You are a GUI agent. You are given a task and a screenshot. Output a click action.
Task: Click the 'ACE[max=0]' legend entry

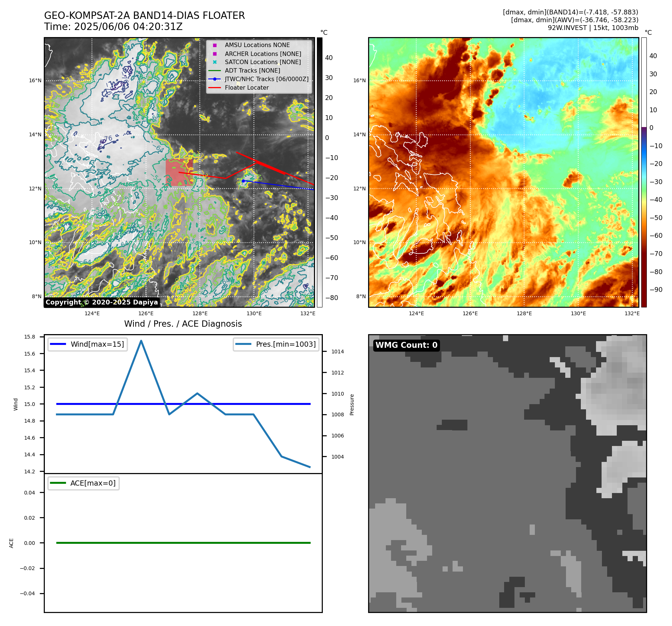click(x=83, y=483)
